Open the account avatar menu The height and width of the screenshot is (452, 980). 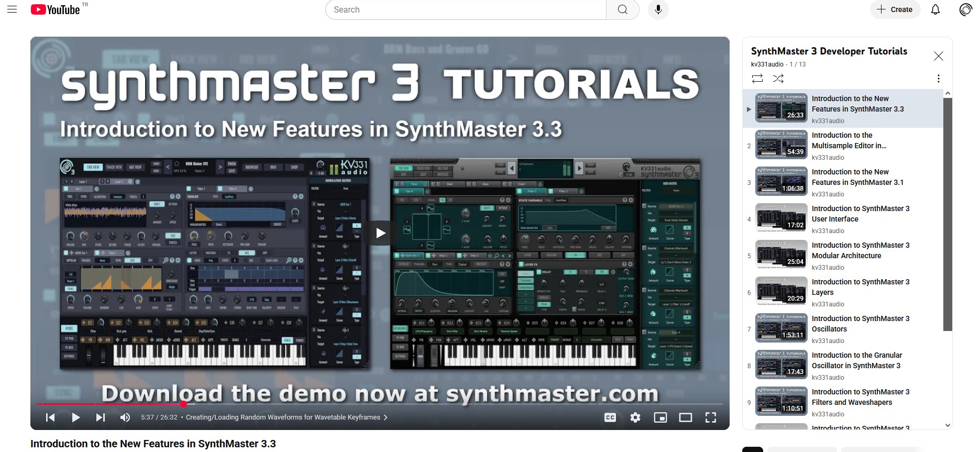966,9
